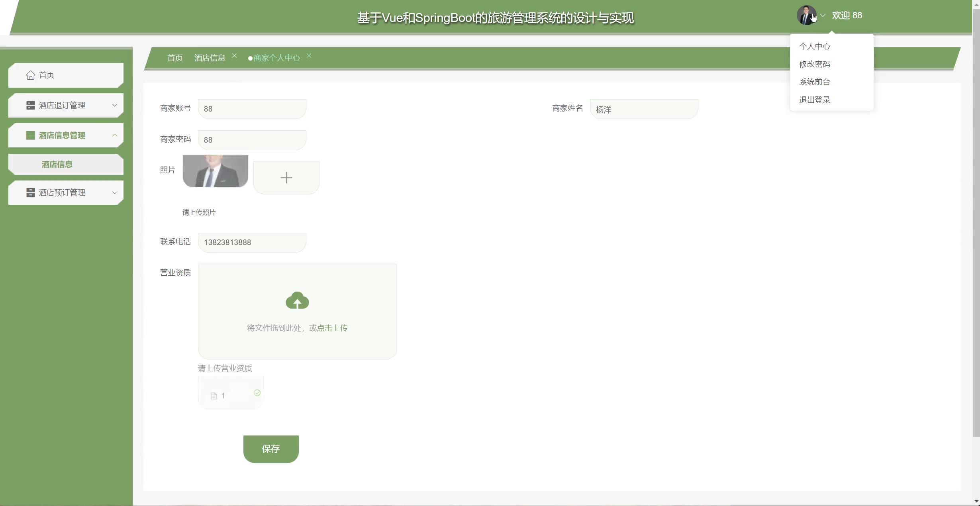Select 修改密码 from user menu
Viewport: 980px width, 506px height.
tap(814, 64)
